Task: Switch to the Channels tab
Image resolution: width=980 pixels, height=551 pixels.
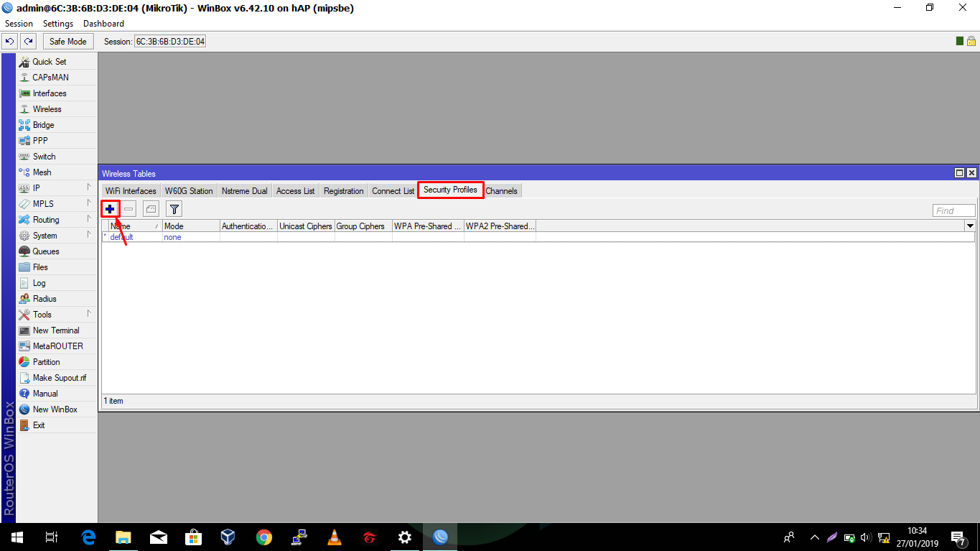Action: [x=501, y=191]
